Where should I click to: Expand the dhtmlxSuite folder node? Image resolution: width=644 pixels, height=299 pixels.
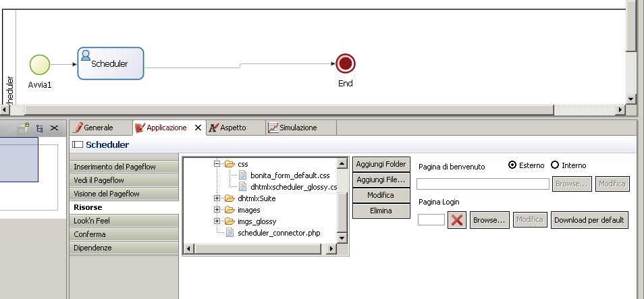coord(217,198)
